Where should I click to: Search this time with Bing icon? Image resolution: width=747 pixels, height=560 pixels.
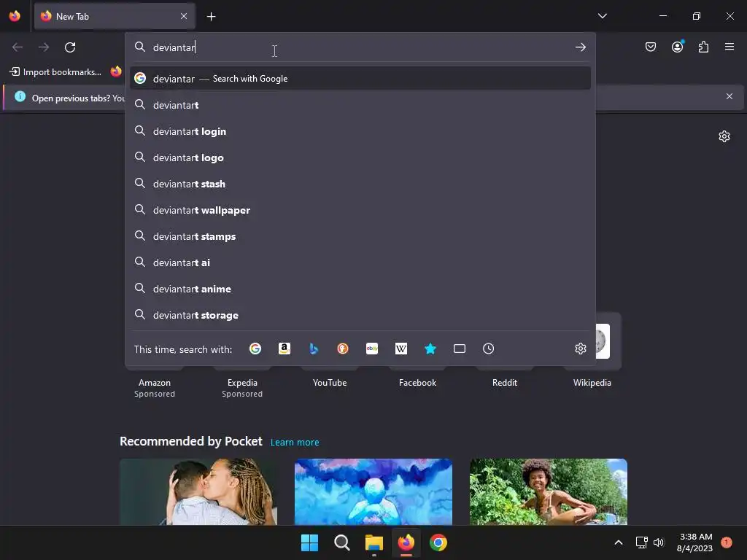pyautogui.click(x=314, y=349)
